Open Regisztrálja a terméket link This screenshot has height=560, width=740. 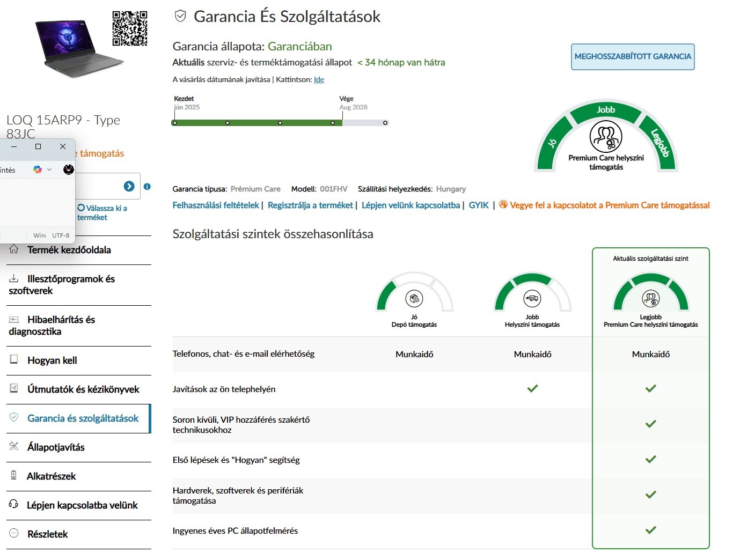(x=310, y=205)
